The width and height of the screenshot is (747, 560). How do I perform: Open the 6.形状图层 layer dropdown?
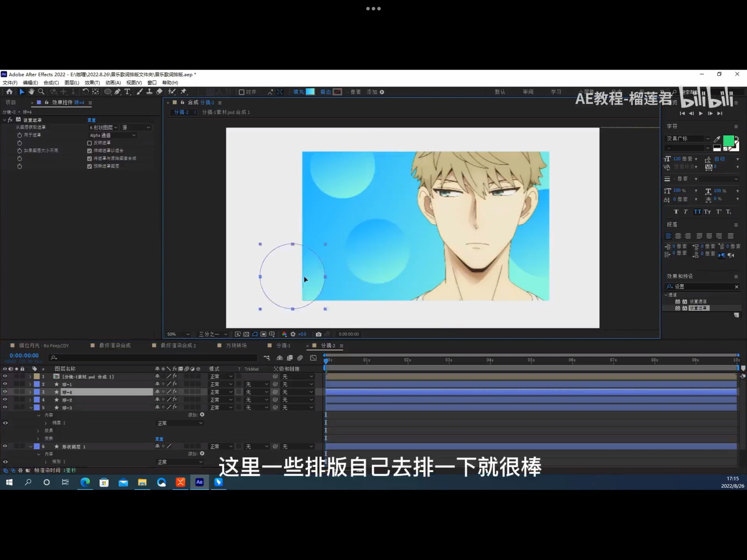click(x=104, y=128)
